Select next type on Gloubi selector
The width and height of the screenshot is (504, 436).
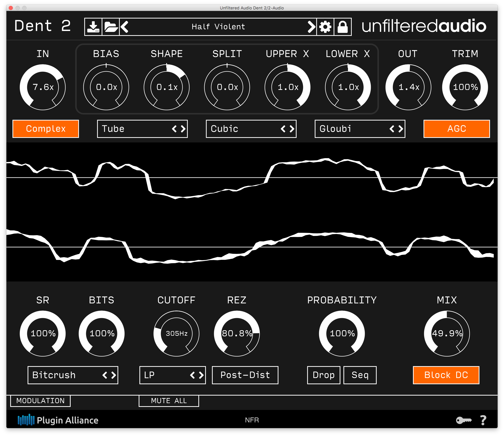click(401, 129)
